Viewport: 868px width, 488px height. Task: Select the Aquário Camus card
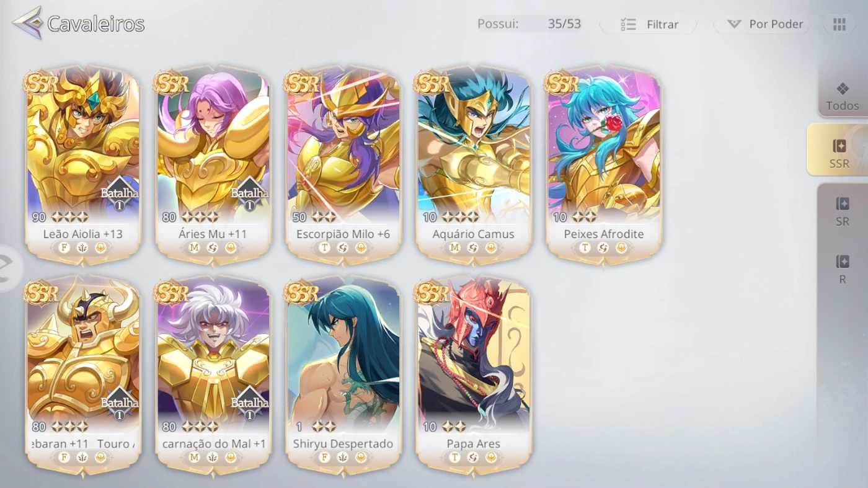(x=474, y=164)
